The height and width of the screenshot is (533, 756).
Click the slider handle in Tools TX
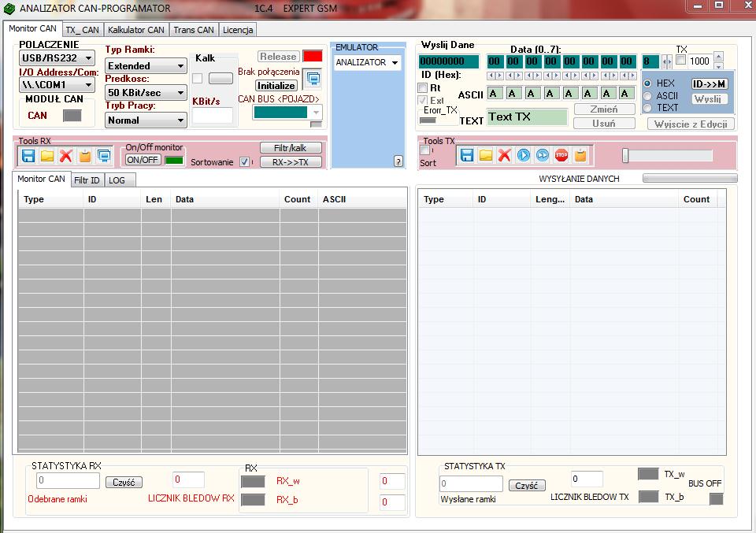625,156
